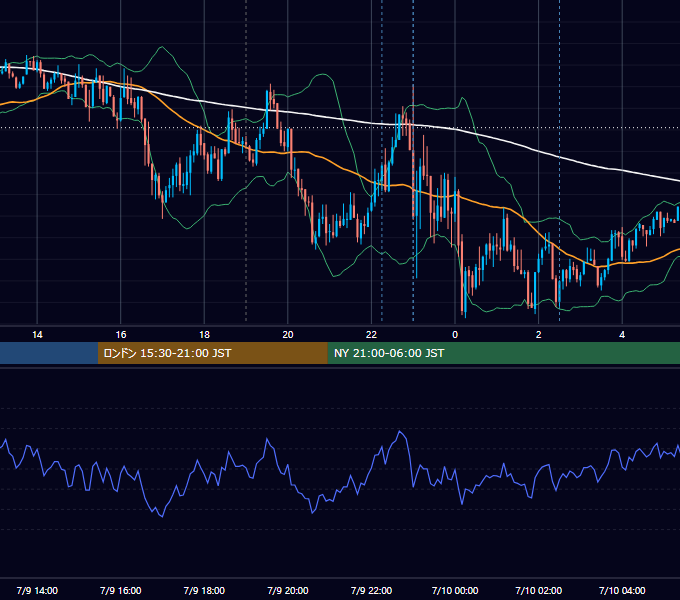This screenshot has width=680, height=600.
Task: Click hour label 2 on price chart axis
Action: pos(539,335)
